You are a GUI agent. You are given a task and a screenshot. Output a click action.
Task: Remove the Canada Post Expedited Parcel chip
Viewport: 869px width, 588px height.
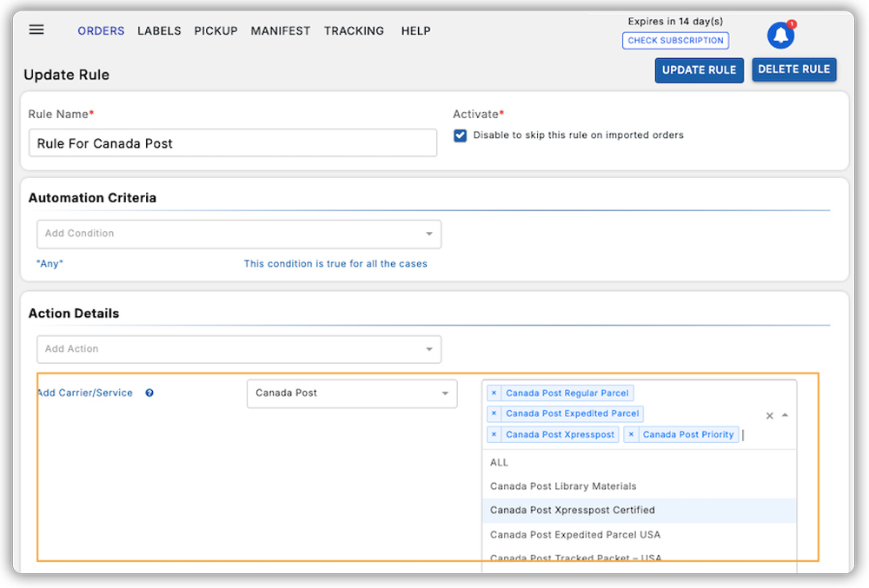494,413
